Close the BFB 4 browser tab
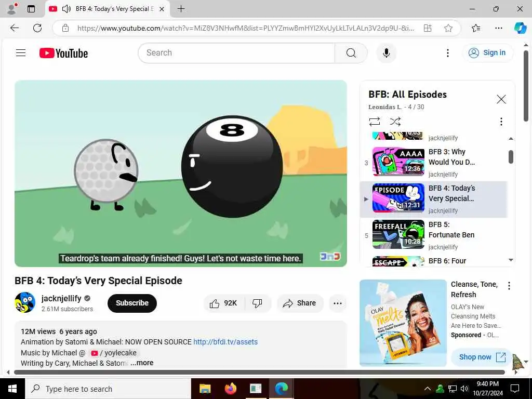This screenshot has width=532, height=399. [162, 9]
